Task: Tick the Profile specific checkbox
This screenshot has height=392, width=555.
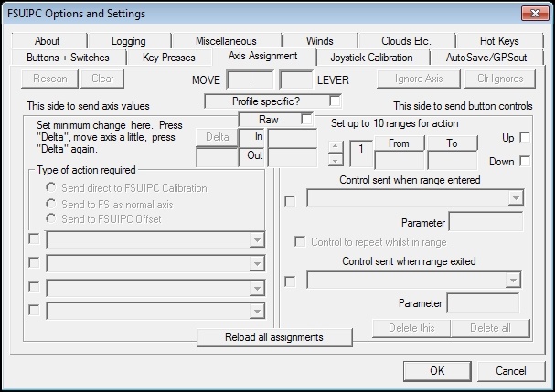Action: 336,101
